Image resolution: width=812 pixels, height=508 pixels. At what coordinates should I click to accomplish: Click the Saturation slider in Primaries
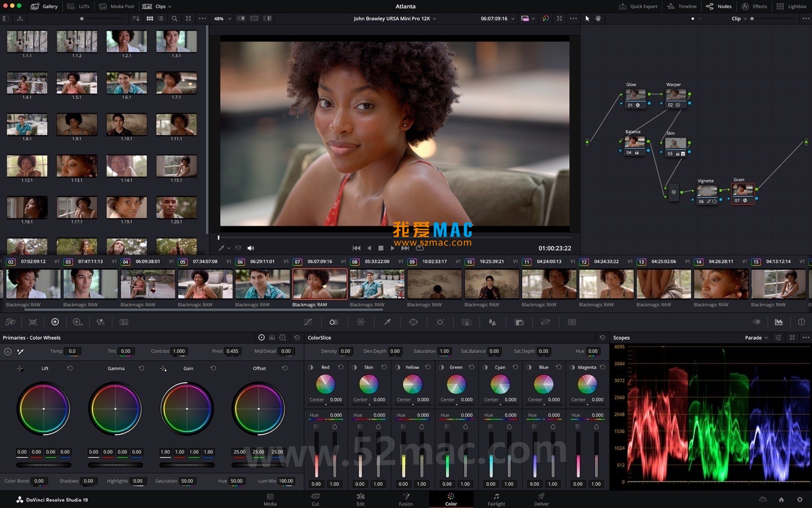(x=187, y=481)
